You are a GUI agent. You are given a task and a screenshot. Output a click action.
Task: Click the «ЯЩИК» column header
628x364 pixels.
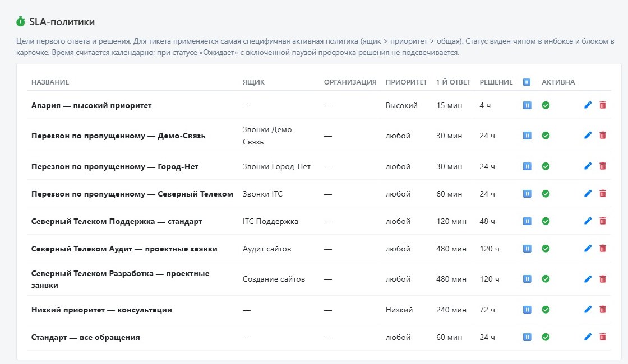pos(253,82)
